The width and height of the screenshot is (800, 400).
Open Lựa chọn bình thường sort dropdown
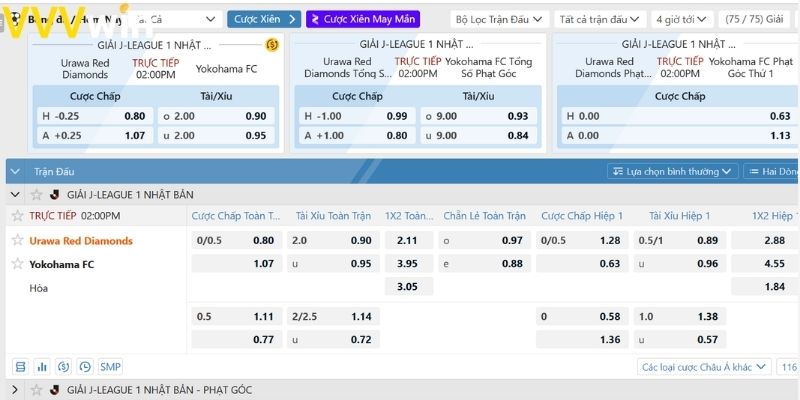pyautogui.click(x=673, y=172)
